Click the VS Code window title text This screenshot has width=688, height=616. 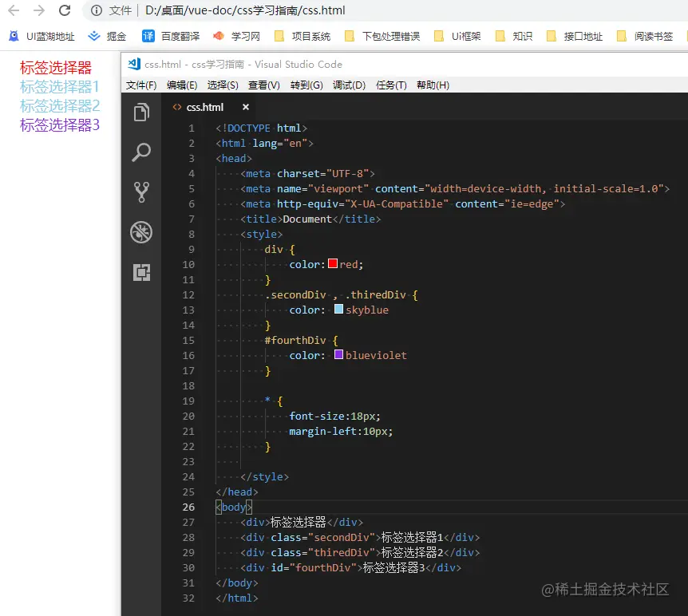(243, 64)
